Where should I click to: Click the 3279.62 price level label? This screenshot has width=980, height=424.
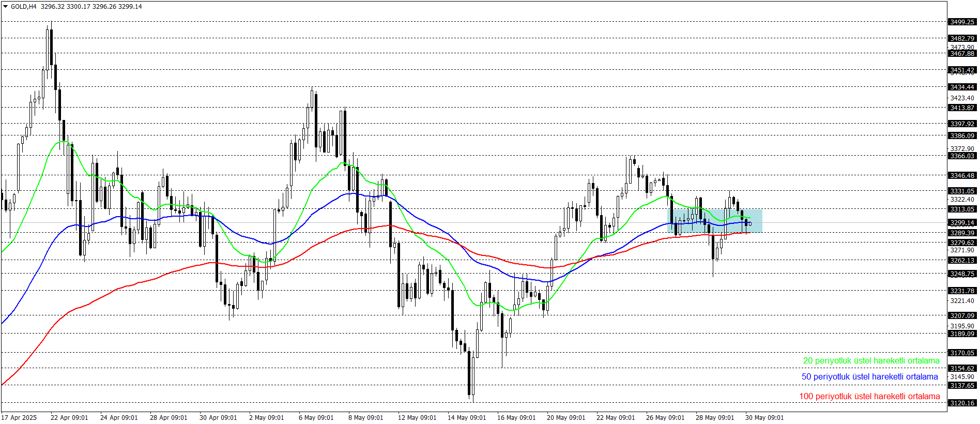pyautogui.click(x=962, y=243)
